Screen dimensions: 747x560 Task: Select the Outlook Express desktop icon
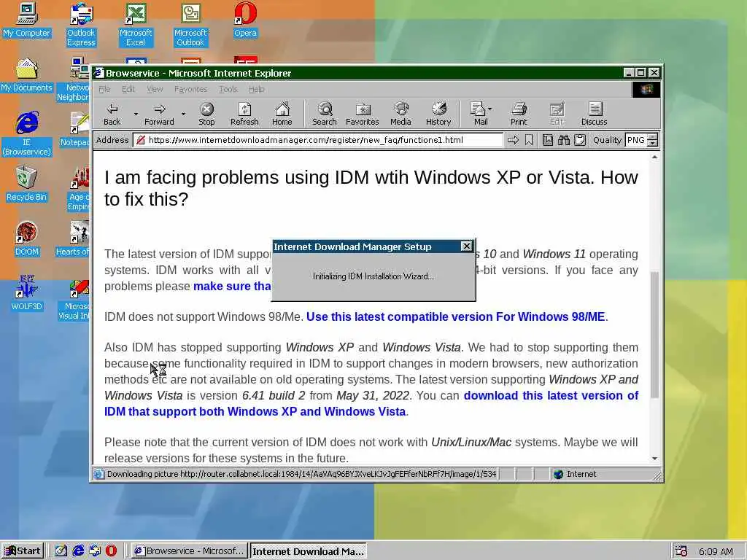point(81,25)
